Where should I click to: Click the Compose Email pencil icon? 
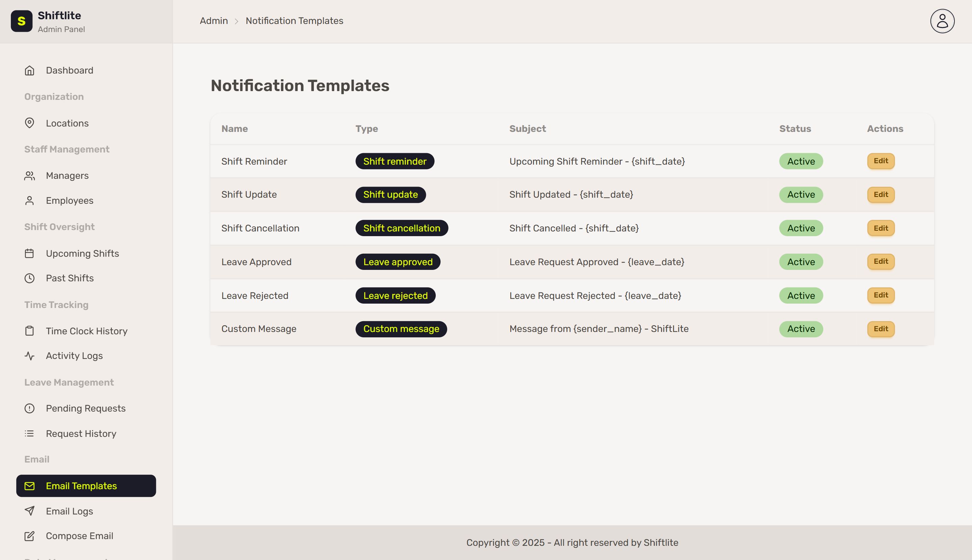[x=30, y=536]
